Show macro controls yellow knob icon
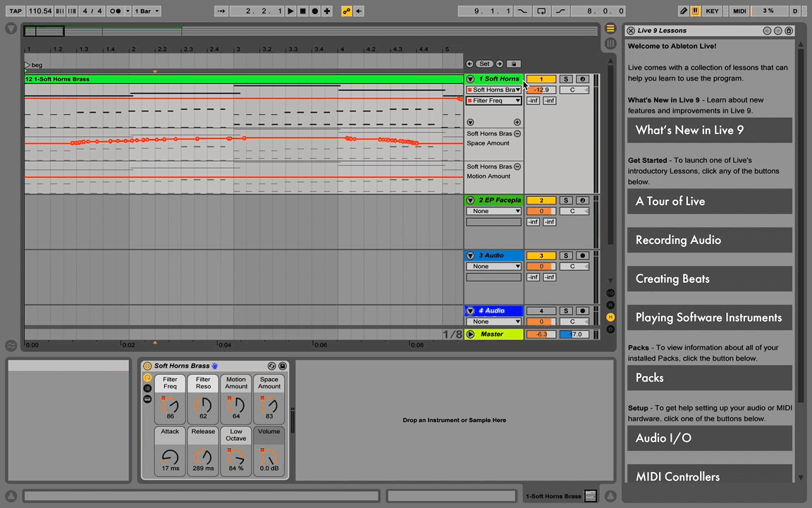This screenshot has height=508, width=812. click(147, 378)
